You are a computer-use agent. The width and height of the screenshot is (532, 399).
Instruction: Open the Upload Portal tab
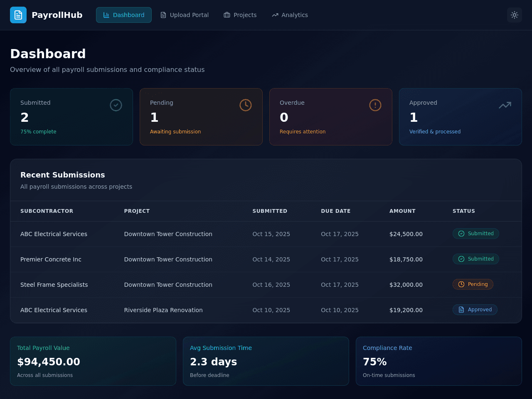tap(185, 15)
